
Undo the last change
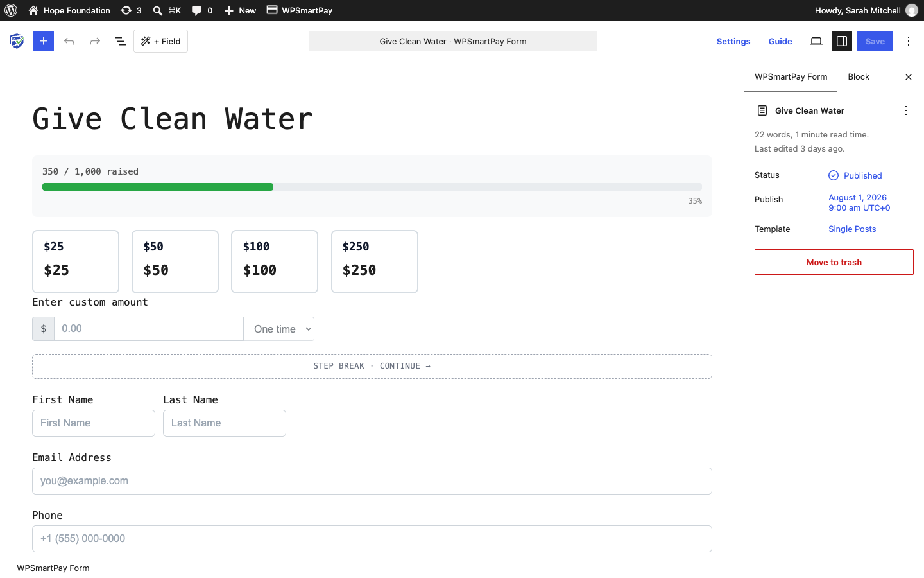point(69,41)
